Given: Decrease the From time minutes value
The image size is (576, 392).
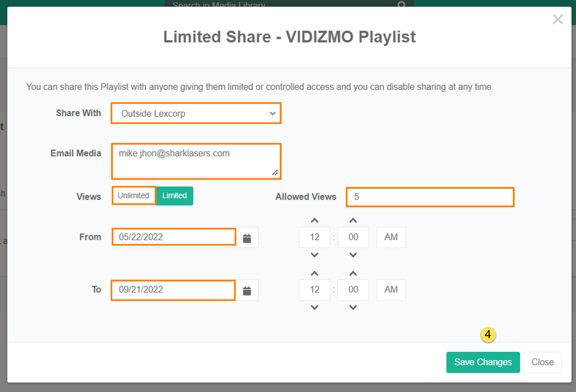Looking at the screenshot, I should [353, 255].
